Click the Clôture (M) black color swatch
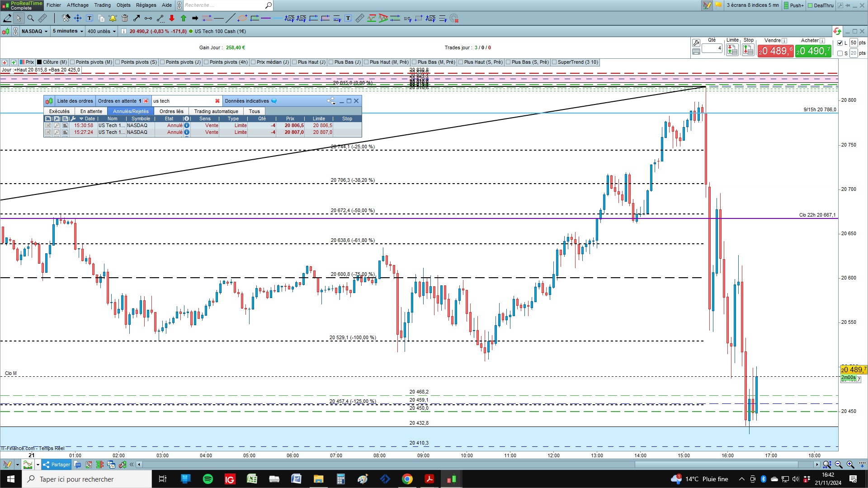Viewport: 868px width, 488px height. point(39,62)
